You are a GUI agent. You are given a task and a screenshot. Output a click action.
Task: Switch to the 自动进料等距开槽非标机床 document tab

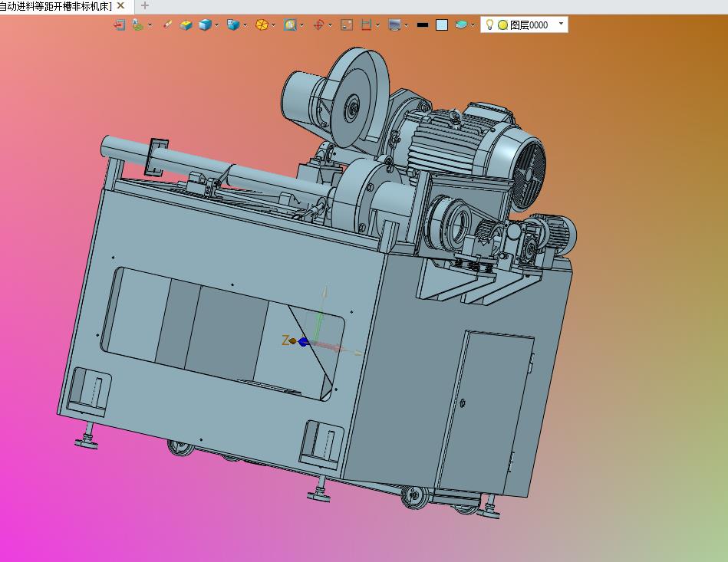(55, 5)
